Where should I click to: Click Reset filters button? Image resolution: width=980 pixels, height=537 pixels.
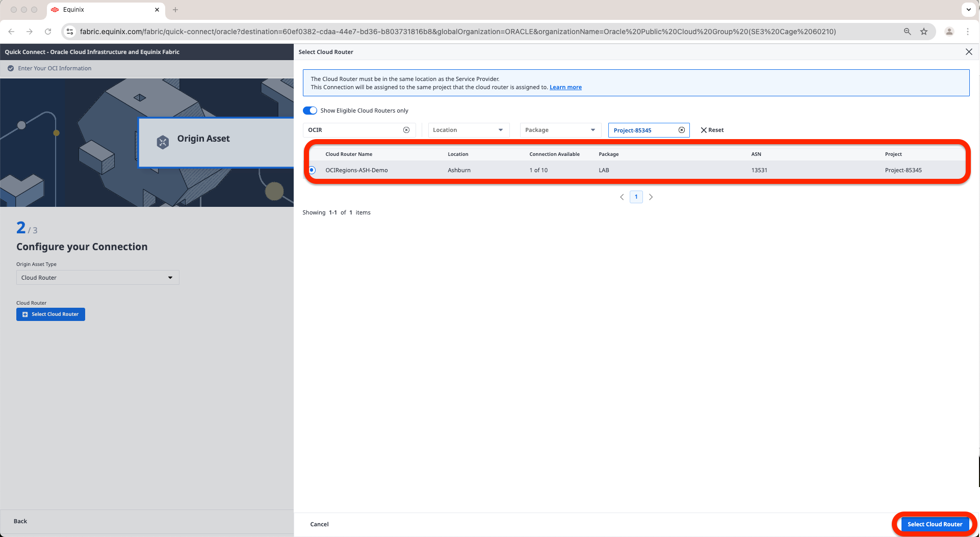712,130
